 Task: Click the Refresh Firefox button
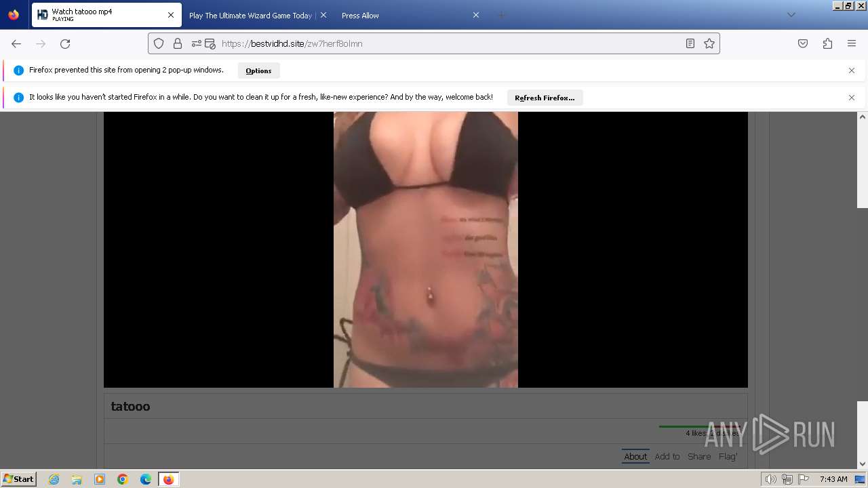click(545, 98)
